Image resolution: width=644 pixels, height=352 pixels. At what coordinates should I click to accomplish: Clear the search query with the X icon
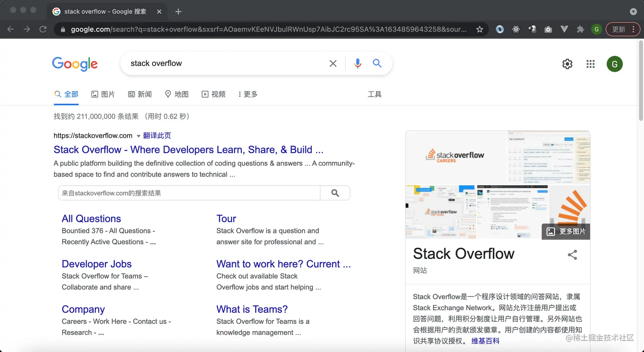pyautogui.click(x=333, y=63)
